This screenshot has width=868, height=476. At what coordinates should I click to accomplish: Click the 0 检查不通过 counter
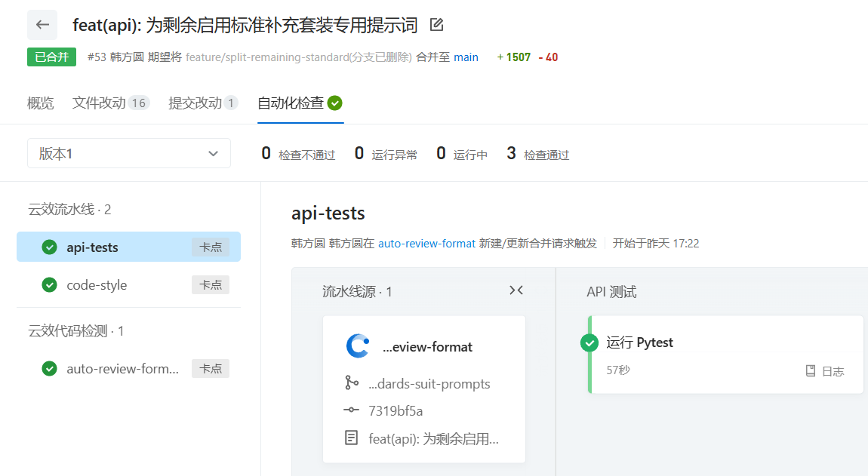(x=298, y=154)
